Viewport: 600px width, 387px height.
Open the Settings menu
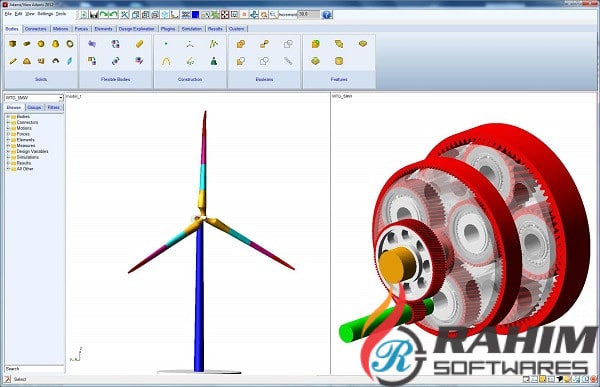[x=45, y=14]
